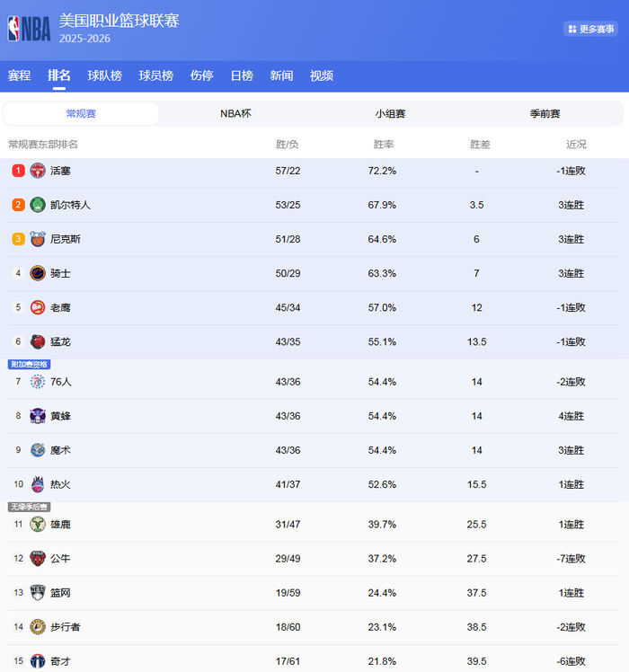Click the 13.5 games-behind cell
The width and height of the screenshot is (629, 672).
[477, 342]
